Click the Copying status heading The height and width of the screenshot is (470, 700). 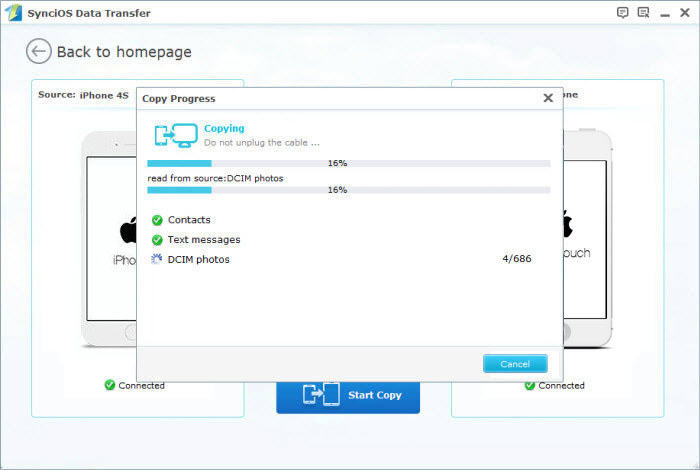(x=224, y=129)
